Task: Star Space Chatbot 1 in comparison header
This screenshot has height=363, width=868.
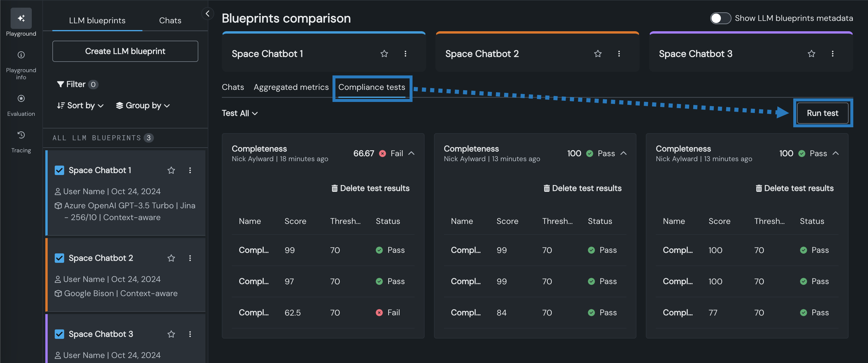Action: pos(384,54)
